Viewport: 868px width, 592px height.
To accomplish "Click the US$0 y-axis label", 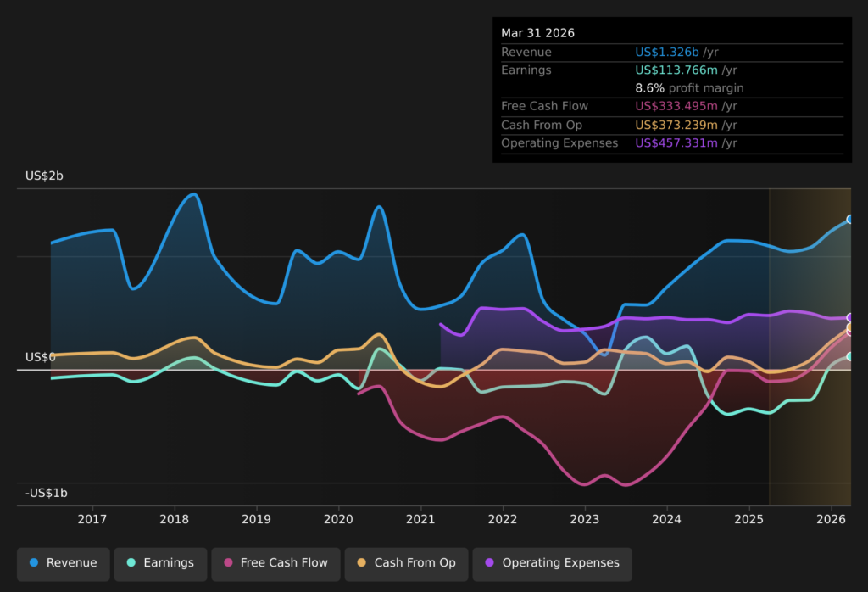I will [41, 357].
